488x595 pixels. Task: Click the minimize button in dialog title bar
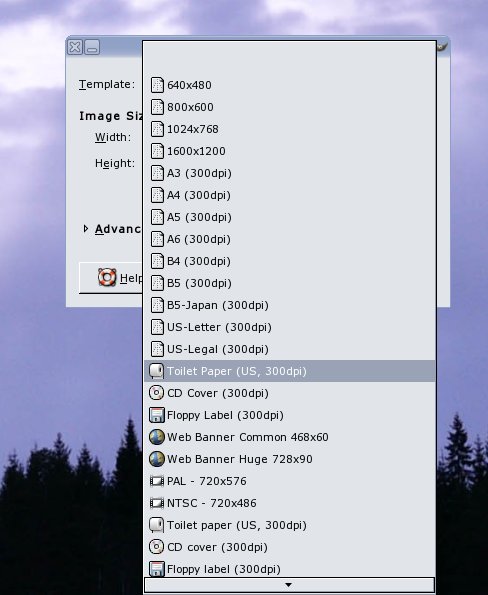[92, 47]
